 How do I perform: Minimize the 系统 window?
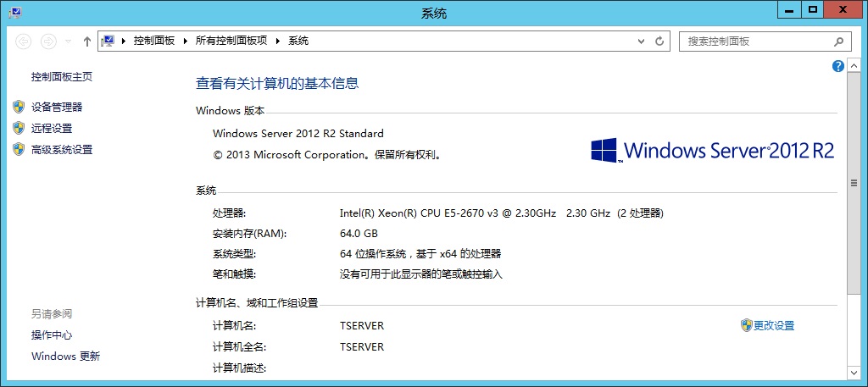tap(791, 9)
